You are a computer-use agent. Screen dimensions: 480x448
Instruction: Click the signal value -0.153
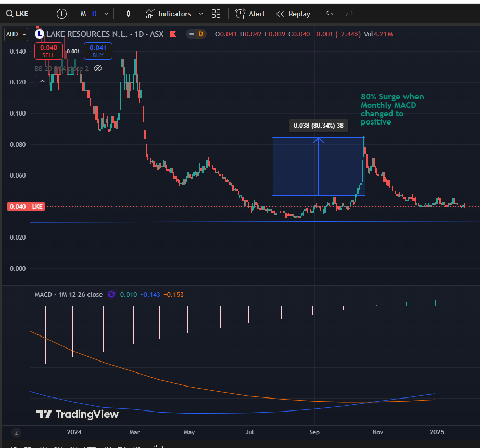coord(173,294)
